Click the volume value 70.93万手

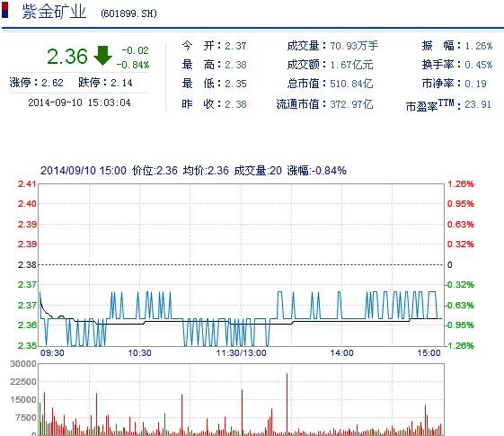click(x=354, y=46)
